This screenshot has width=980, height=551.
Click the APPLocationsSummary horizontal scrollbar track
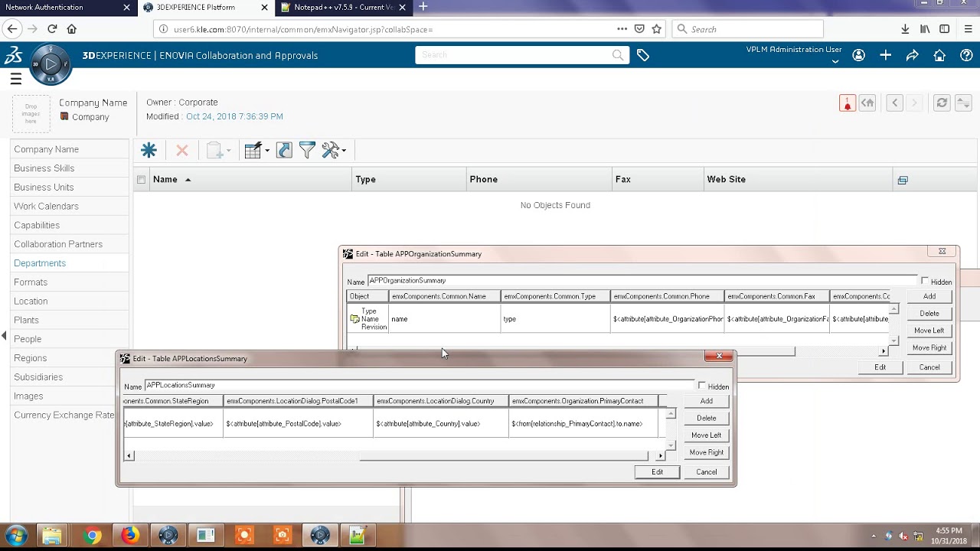(395, 456)
